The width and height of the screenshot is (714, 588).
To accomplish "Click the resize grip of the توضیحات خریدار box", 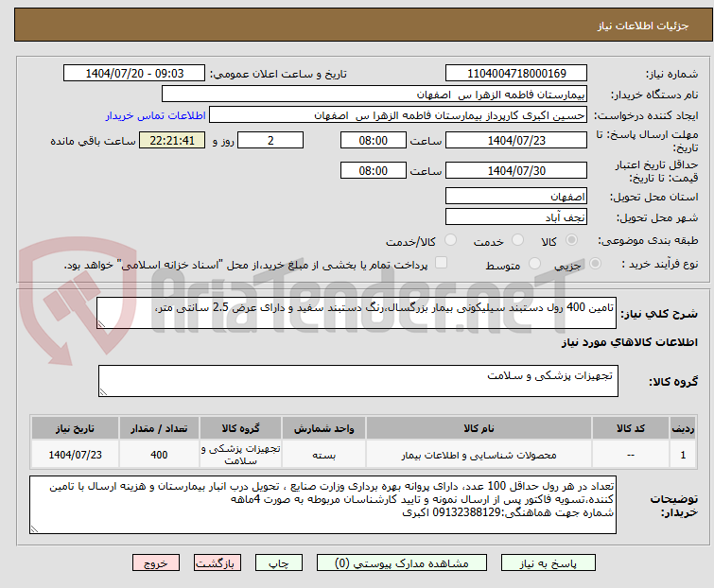I will 34,528.
